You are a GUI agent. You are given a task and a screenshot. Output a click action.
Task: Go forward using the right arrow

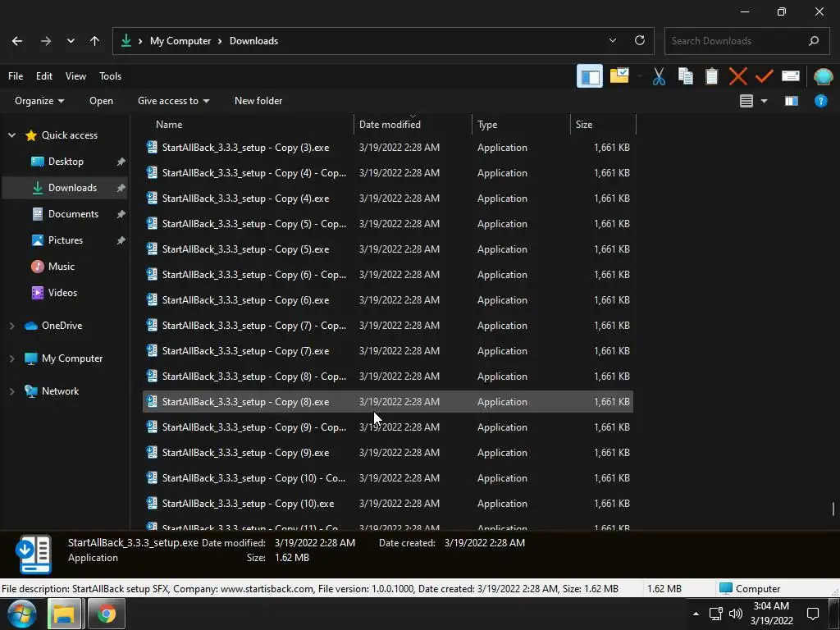click(46, 41)
